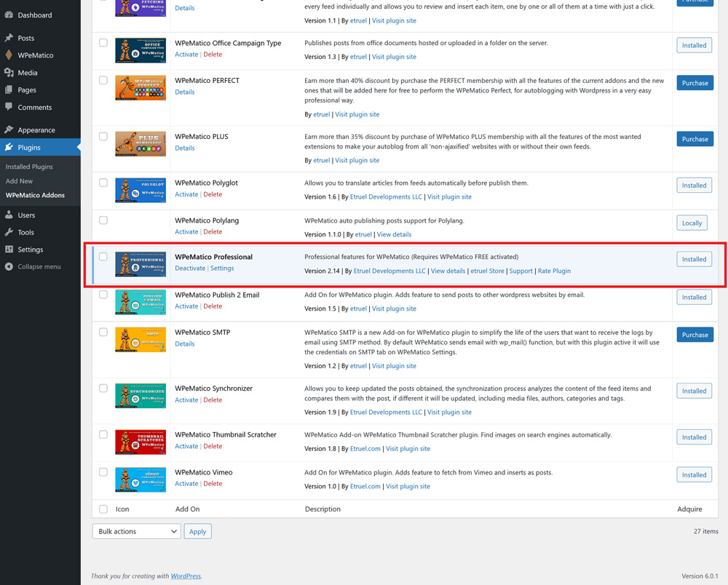This screenshot has width=728, height=585.
Task: Click the Plugins plug icon
Action: click(x=9, y=147)
